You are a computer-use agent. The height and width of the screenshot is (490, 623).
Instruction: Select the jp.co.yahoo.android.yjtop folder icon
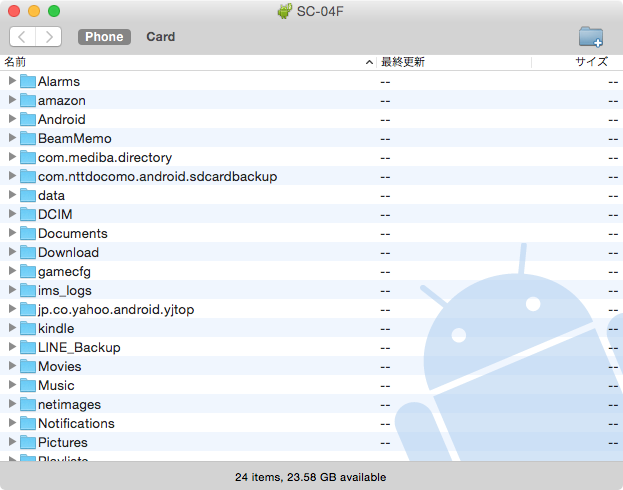click(28, 309)
